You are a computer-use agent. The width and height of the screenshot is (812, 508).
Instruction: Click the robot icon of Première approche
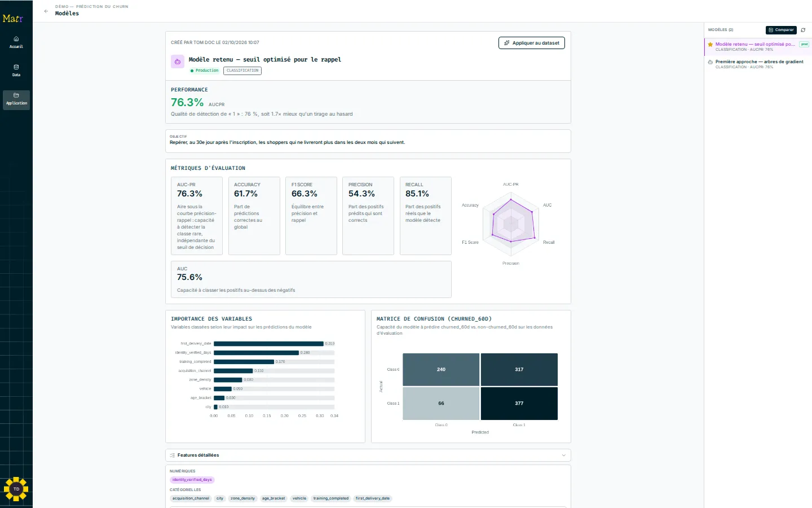click(710, 62)
